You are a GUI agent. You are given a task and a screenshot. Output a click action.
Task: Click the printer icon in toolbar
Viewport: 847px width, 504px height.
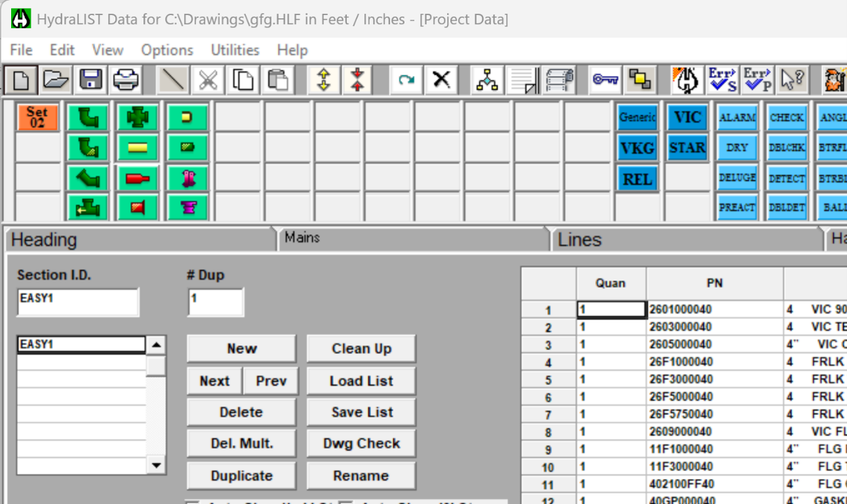point(126,80)
